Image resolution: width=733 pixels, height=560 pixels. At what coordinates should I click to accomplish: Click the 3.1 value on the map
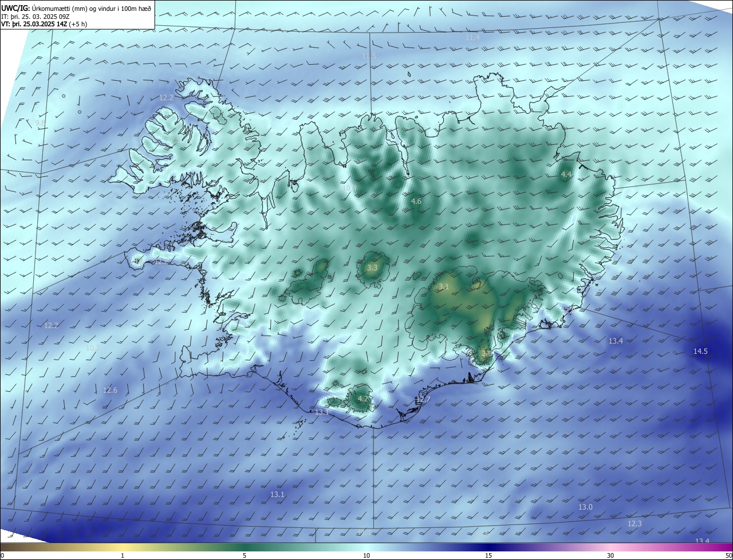coord(444,286)
